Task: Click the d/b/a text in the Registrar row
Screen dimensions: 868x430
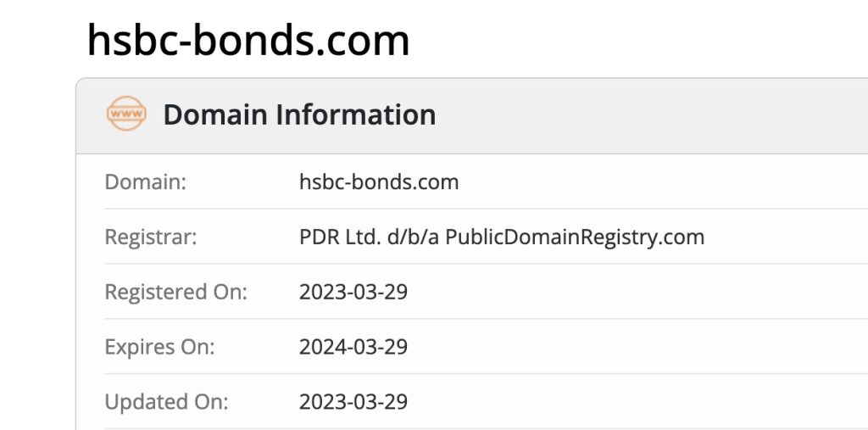Action: tap(414, 237)
